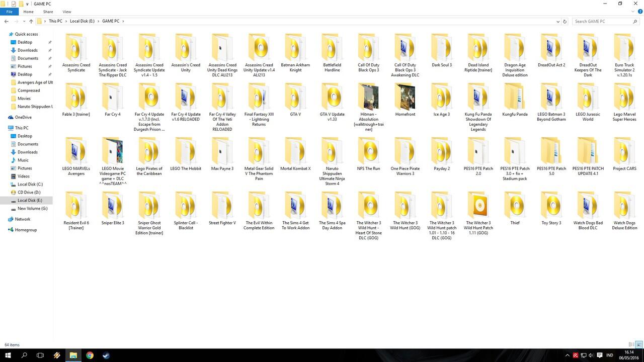Select The Witcher 3 Wild Hunt Patch 1.11 folder
Screen dimensions: 644x362
pos(478,213)
